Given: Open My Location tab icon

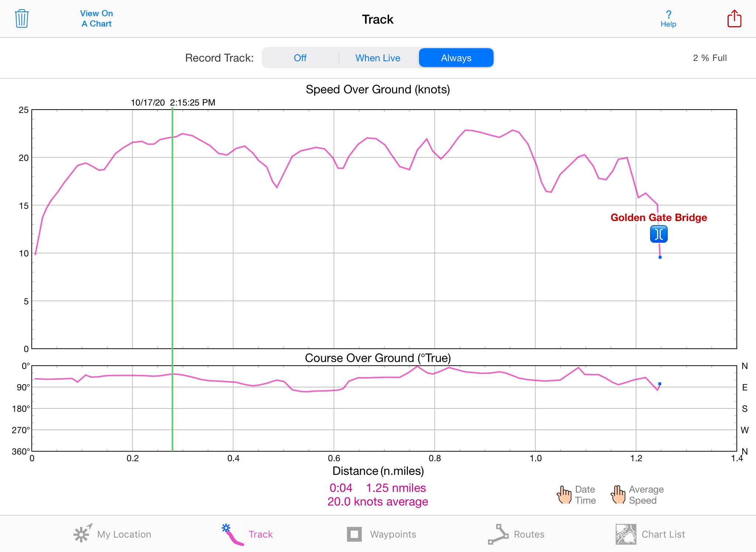Looking at the screenshot, I should (x=82, y=534).
